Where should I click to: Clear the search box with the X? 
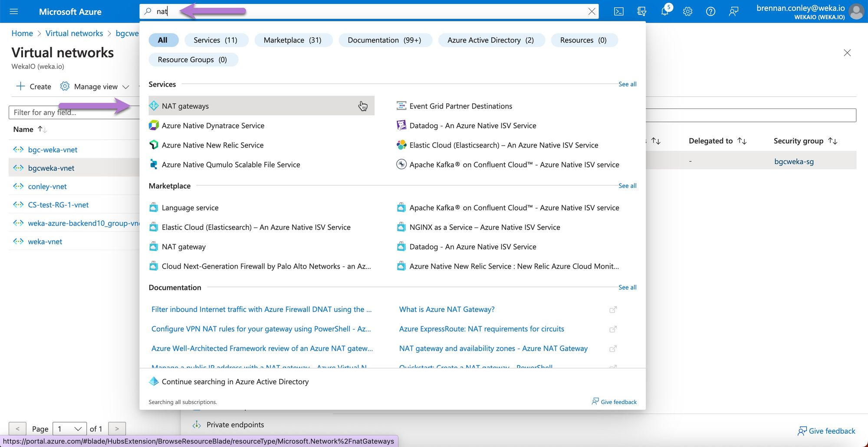pos(592,12)
